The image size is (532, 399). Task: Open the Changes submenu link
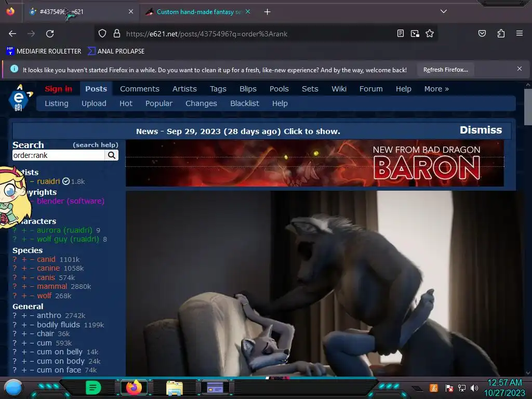point(201,103)
